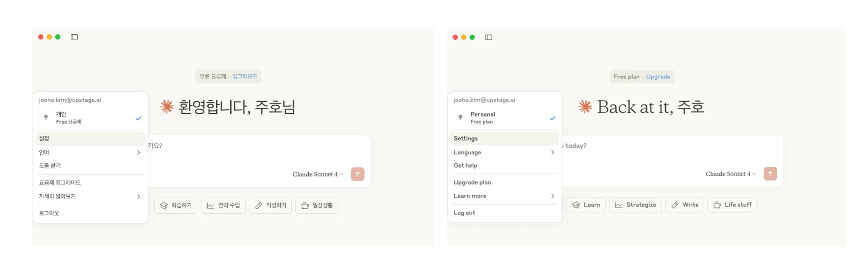Select the Personal Free plan account row

(x=504, y=118)
